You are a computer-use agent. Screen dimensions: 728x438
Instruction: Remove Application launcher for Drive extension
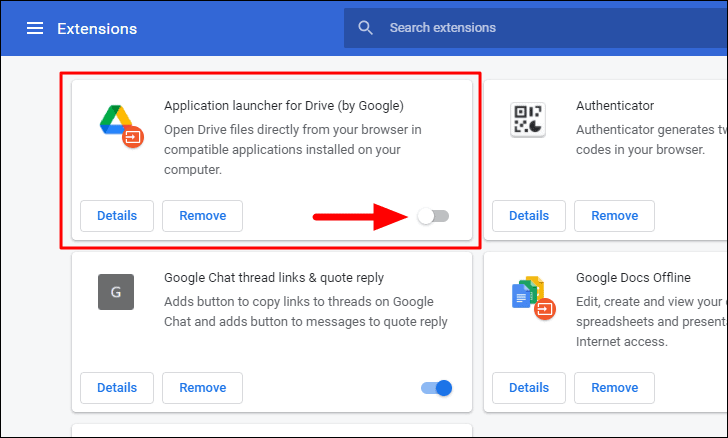[x=202, y=216]
